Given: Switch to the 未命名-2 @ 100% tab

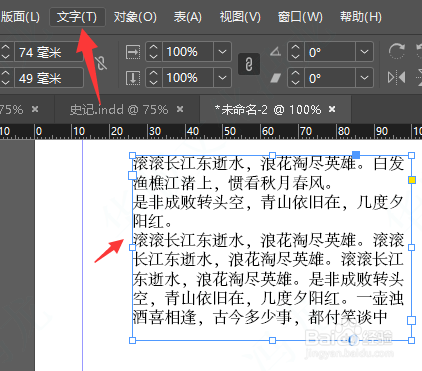Looking at the screenshot, I should 268,109.
